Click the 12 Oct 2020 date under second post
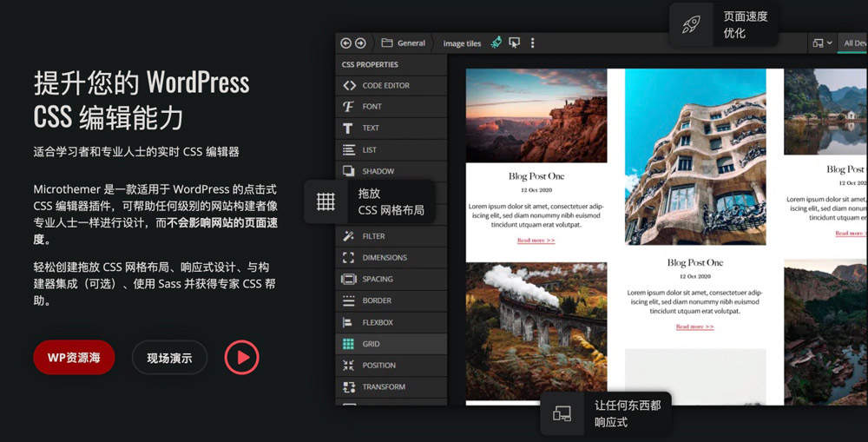The width and height of the screenshot is (868, 442). coord(694,276)
